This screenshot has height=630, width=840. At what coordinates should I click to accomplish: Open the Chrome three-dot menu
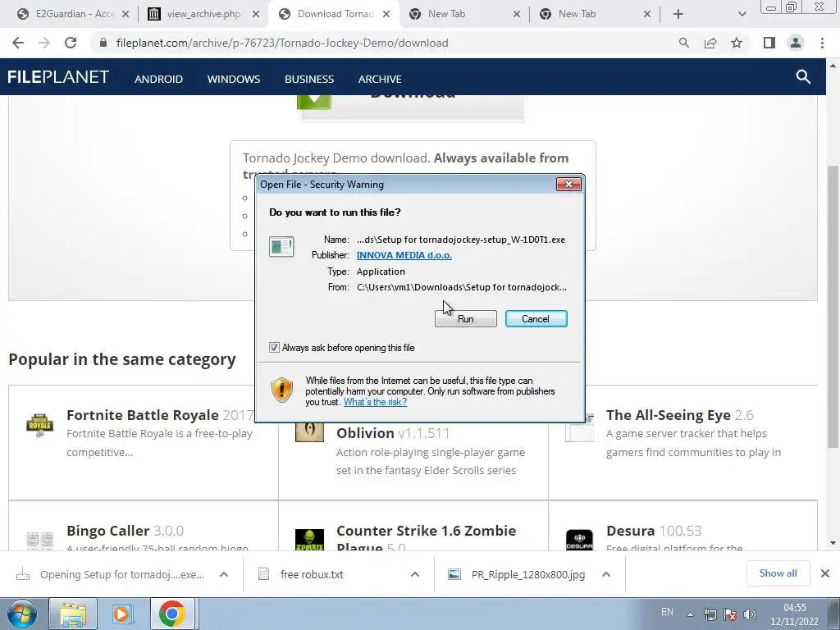[x=822, y=43]
